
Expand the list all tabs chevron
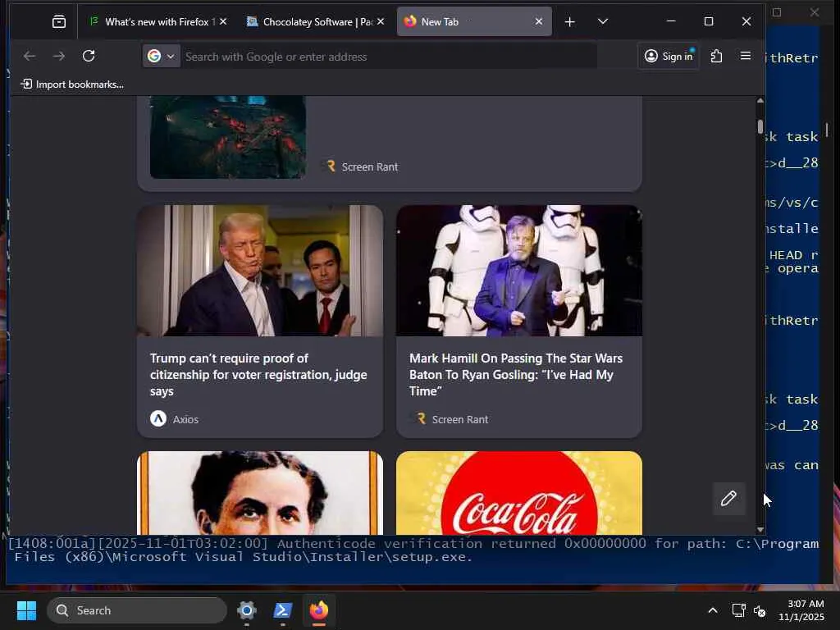(603, 21)
